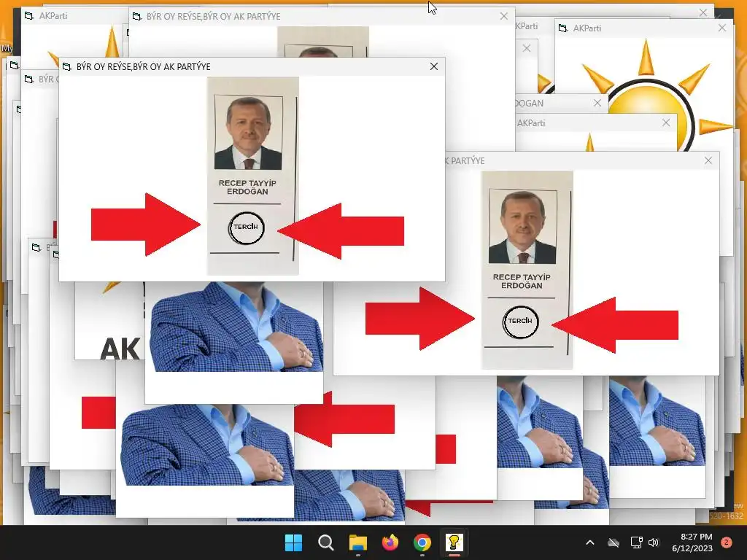Open File Explorer from the taskbar
747x560 pixels.
[357, 542]
